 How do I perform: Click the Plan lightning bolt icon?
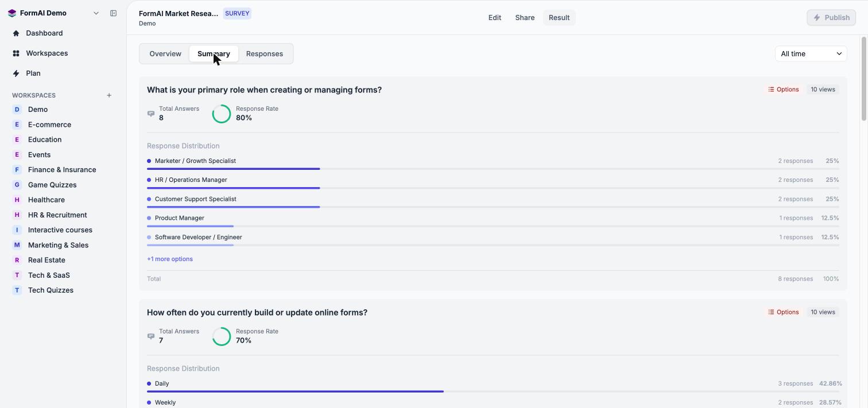16,73
